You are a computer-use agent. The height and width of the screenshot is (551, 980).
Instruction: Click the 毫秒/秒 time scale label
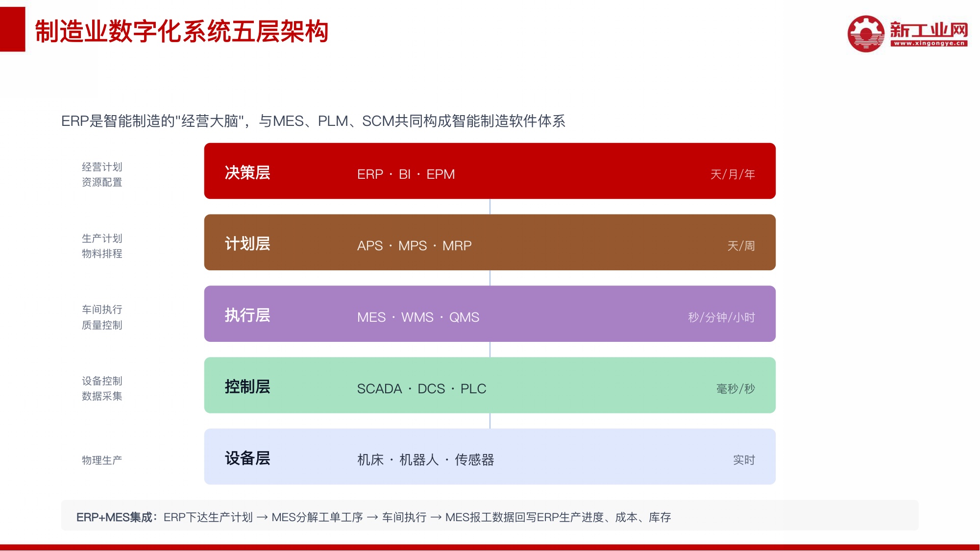(x=735, y=389)
